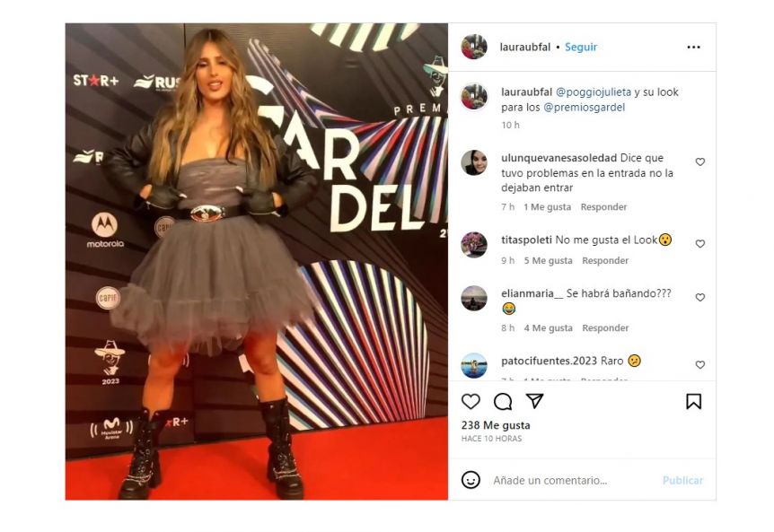Like ulunquevanesasoledad's comment
774x532 pixels.
tap(700, 161)
